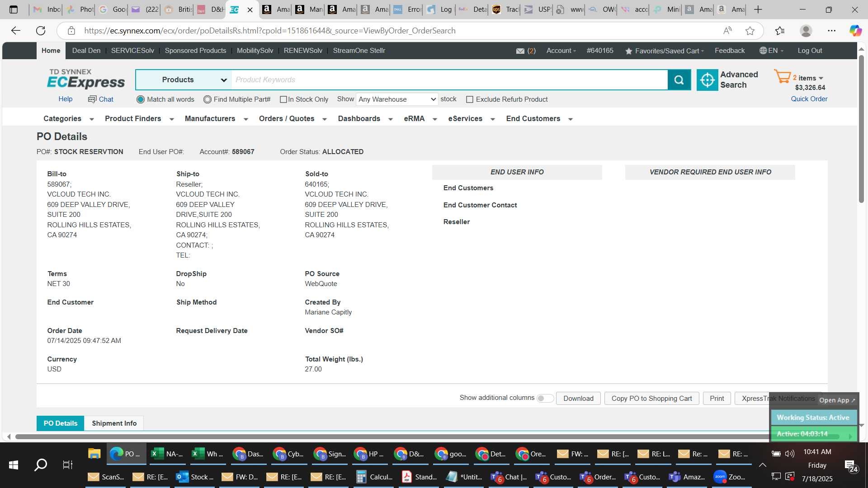Screen dimensions: 868x488
Task: View site information lock icon
Action: point(71,31)
